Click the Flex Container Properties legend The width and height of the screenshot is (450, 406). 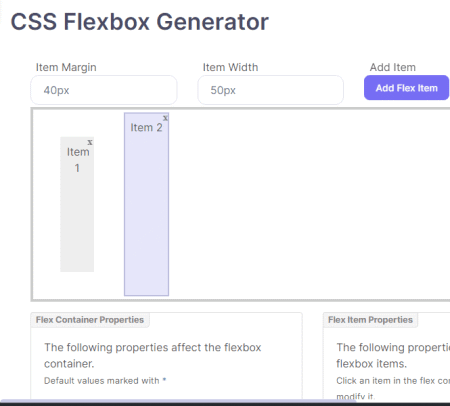(x=90, y=320)
